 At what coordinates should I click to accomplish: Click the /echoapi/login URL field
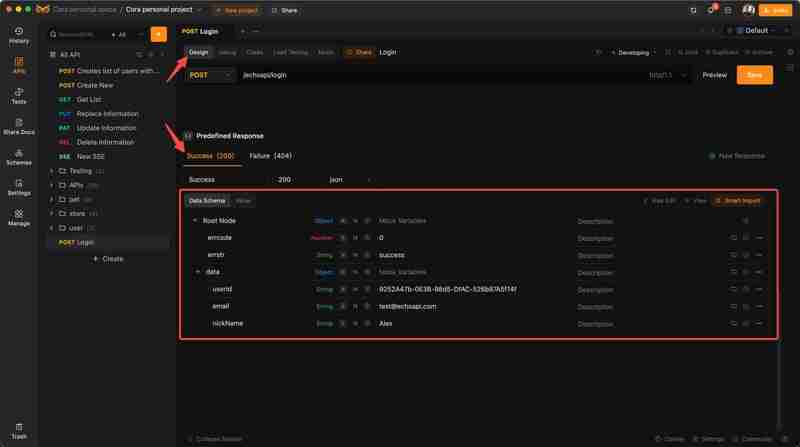[x=439, y=75]
